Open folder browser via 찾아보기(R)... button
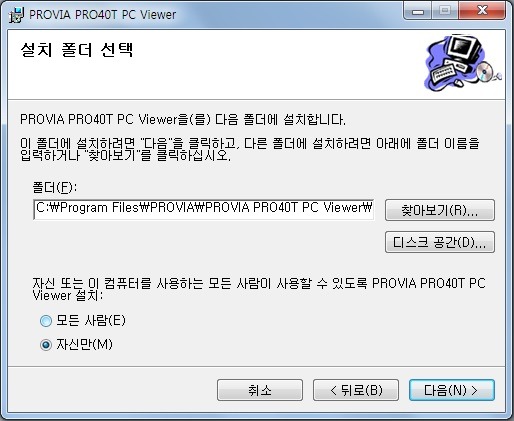The width and height of the screenshot is (514, 421). click(x=440, y=210)
